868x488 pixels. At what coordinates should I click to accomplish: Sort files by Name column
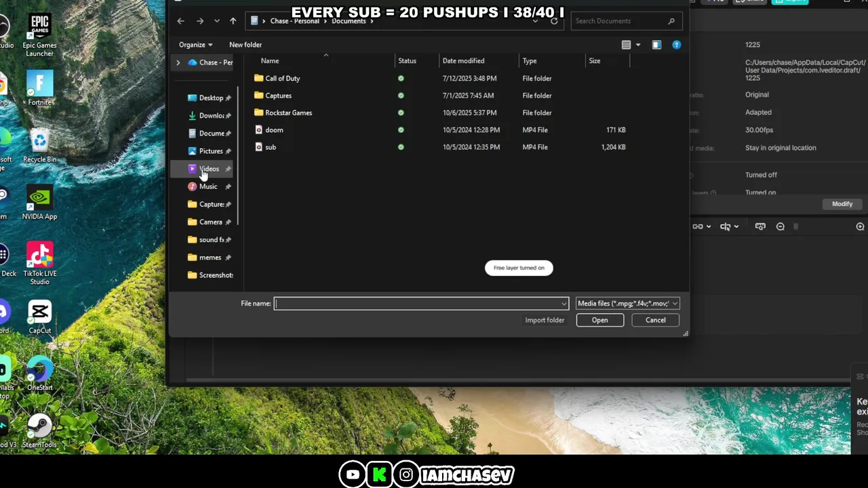270,61
